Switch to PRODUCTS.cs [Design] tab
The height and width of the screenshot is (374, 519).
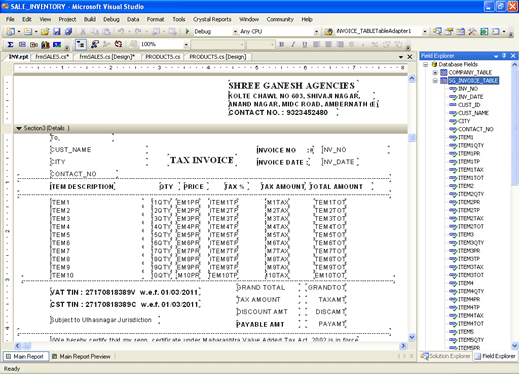tap(218, 57)
